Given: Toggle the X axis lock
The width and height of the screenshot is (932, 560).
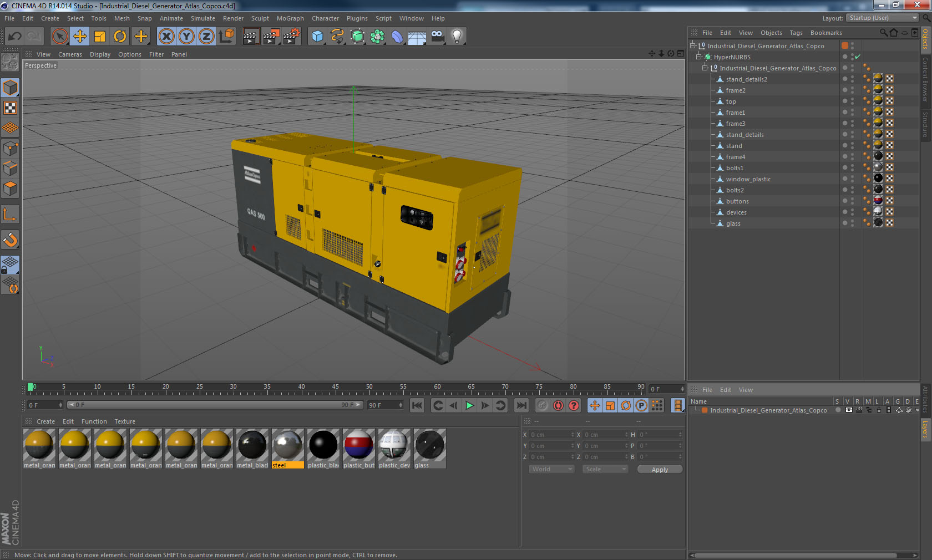Looking at the screenshot, I should [166, 37].
